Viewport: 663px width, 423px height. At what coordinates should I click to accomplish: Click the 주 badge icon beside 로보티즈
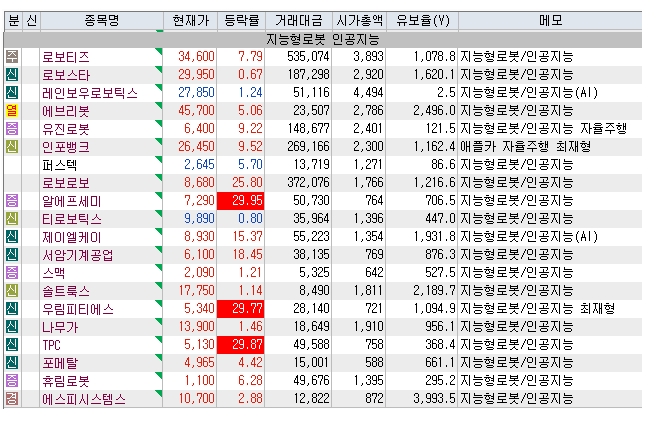coord(12,57)
